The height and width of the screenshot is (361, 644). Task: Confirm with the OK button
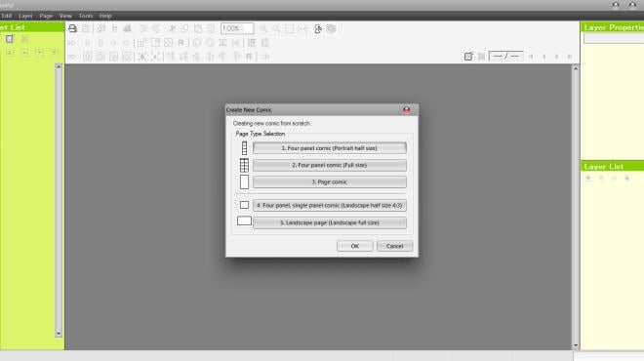pos(355,246)
